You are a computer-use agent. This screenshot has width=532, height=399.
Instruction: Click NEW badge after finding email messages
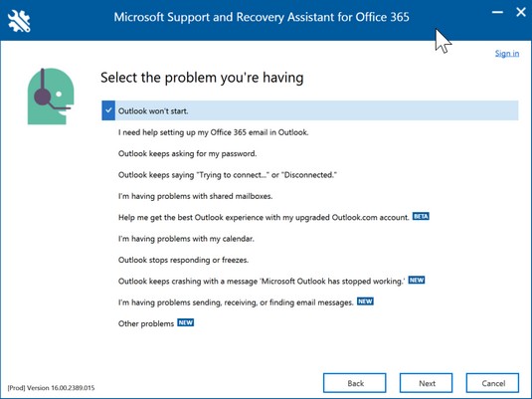tap(365, 301)
